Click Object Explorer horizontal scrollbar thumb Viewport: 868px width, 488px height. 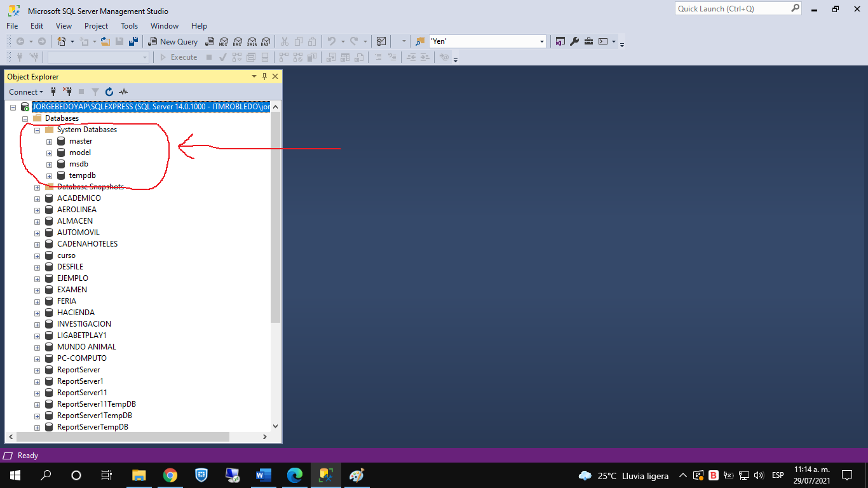pos(123,437)
